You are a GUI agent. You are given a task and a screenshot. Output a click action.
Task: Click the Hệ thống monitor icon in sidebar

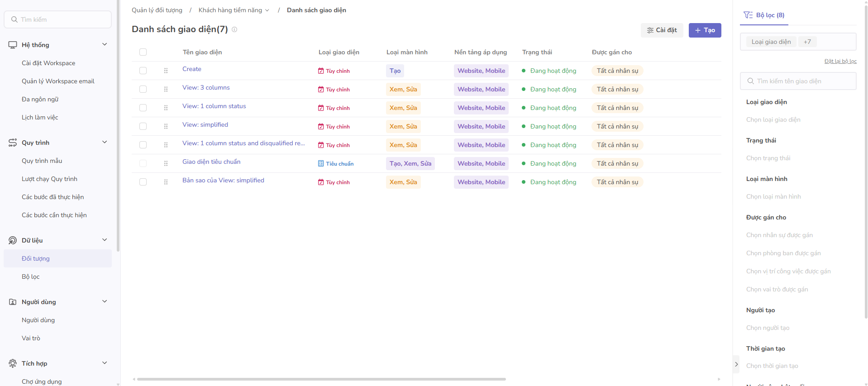click(x=13, y=45)
